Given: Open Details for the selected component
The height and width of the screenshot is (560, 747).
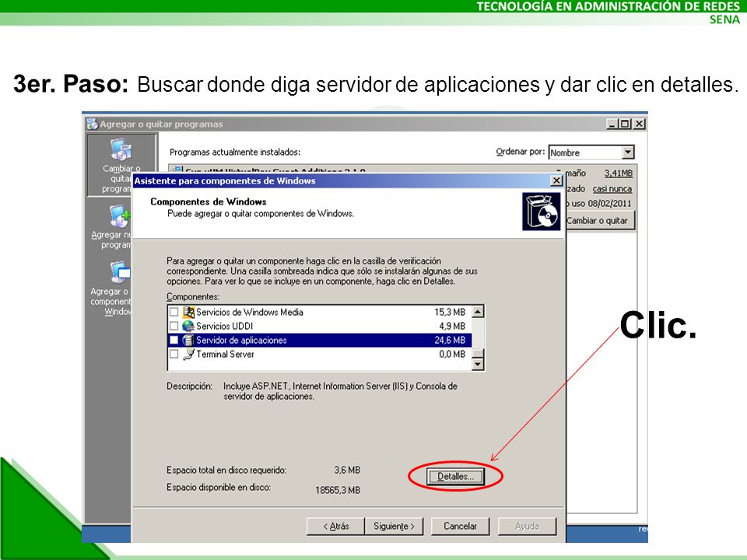Looking at the screenshot, I should click(x=455, y=476).
